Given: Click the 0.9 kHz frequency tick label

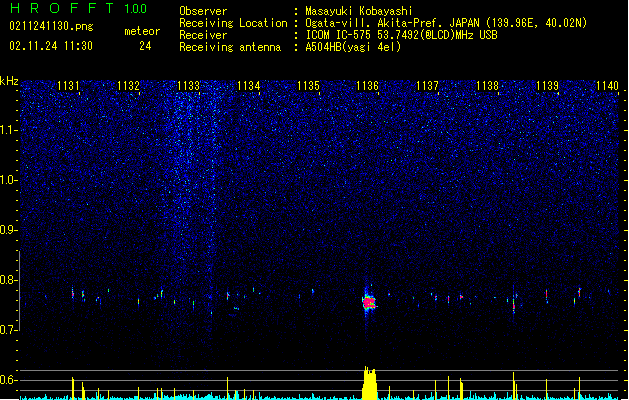Looking at the screenshot, I should pyautogui.click(x=8, y=230).
